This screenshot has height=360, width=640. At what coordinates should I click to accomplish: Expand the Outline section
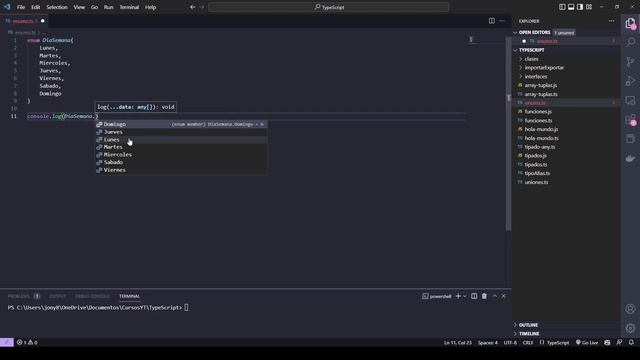point(528,325)
